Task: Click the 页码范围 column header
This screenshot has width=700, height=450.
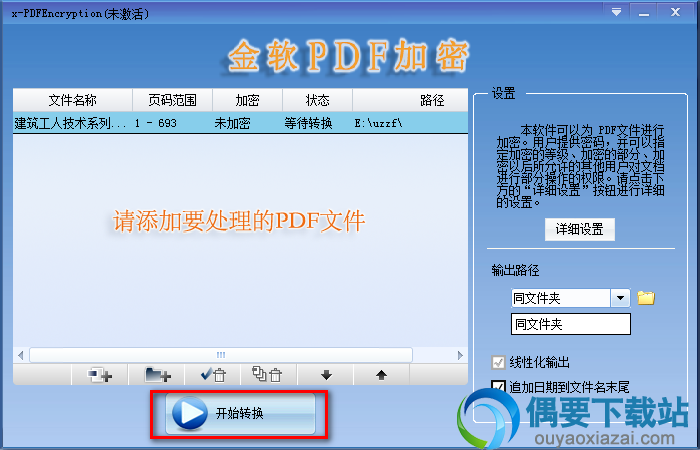Action: [172, 100]
